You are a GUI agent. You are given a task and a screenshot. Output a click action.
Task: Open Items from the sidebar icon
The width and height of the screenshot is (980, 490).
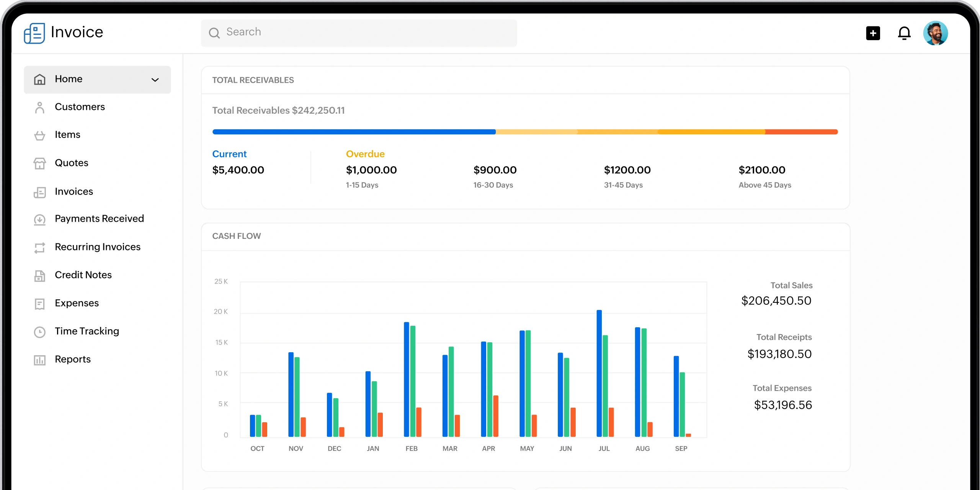(x=40, y=135)
